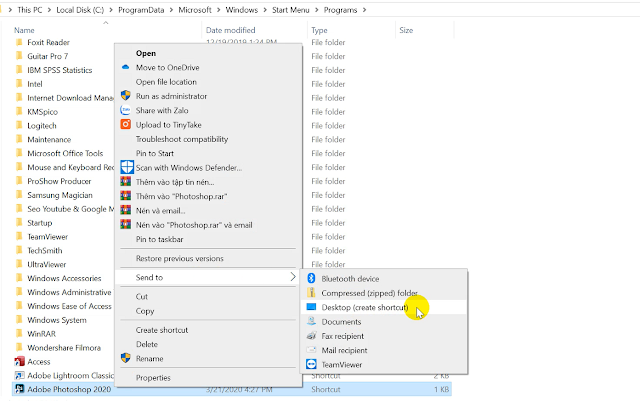Click the Documents icon in Send to submenu
Viewport: 640px width, 401px height.
(x=311, y=321)
